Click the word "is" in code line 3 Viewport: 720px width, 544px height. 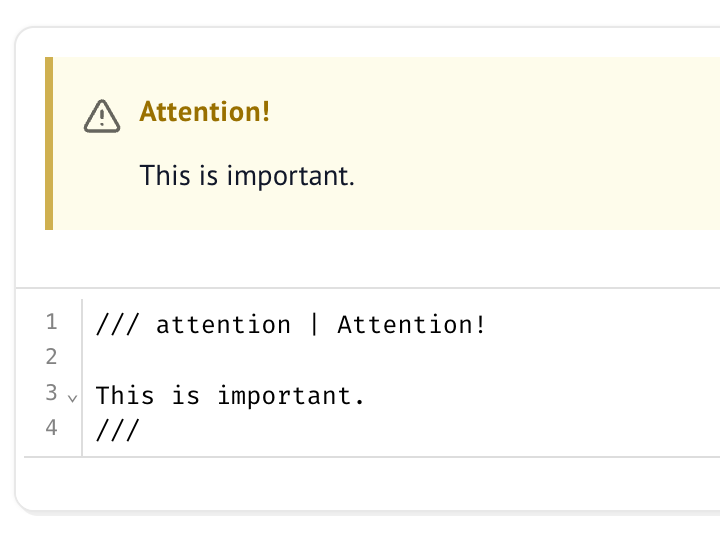(186, 396)
